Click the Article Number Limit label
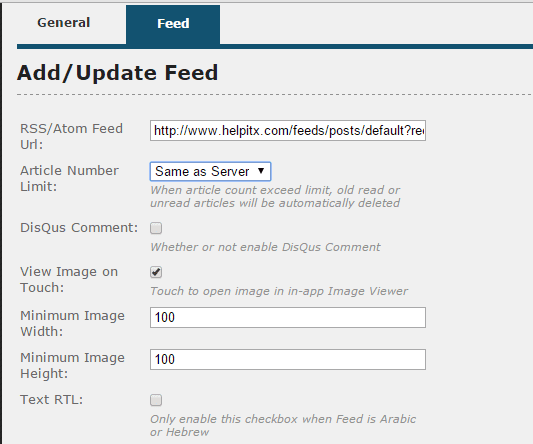The image size is (533, 444). point(69,178)
